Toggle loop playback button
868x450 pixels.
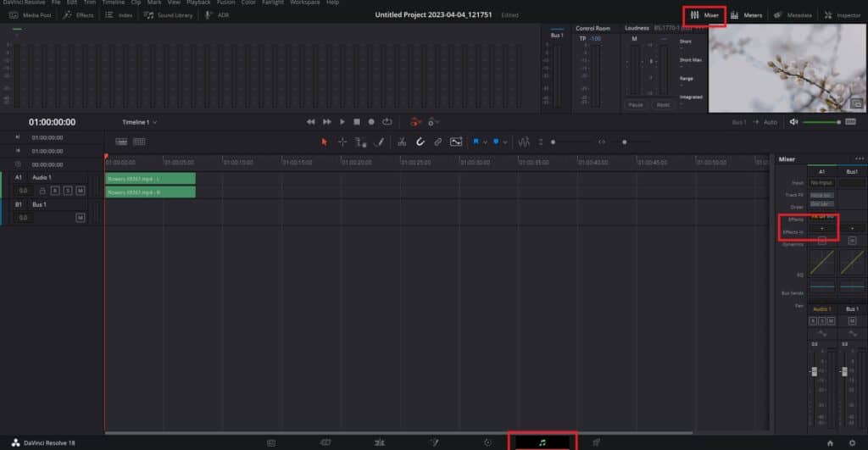[x=387, y=122]
